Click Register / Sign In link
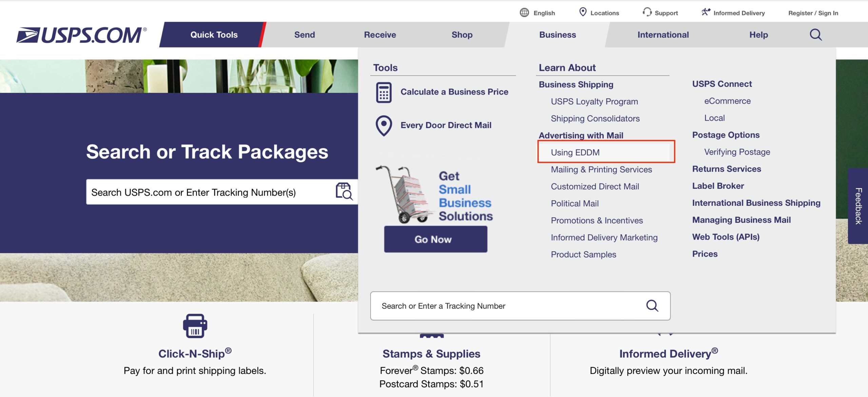This screenshot has width=868, height=397. 812,12
